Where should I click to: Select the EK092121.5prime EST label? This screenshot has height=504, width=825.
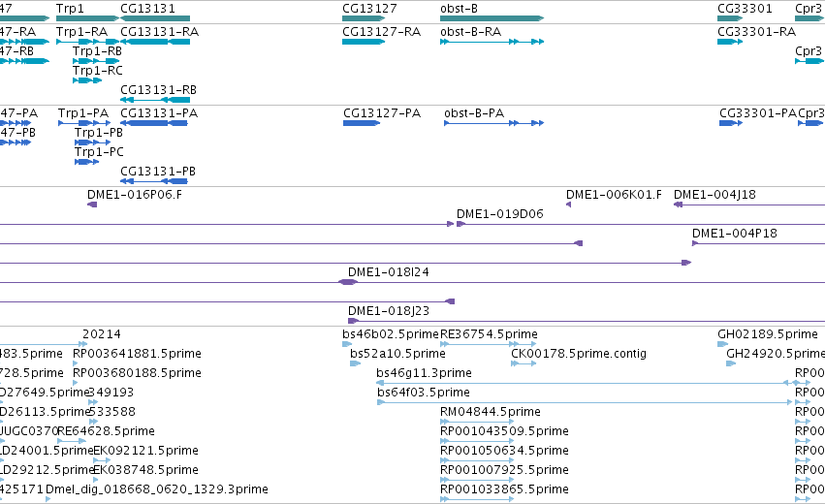[x=145, y=451]
